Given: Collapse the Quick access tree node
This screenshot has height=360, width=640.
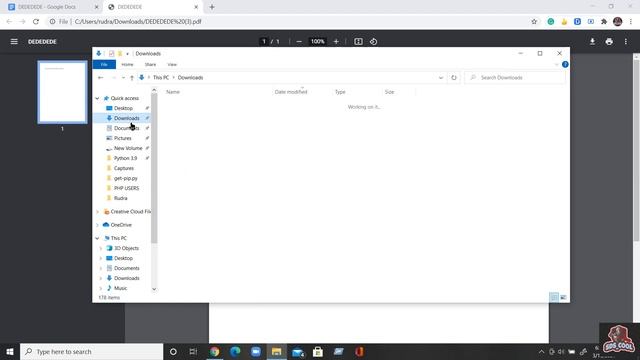Looking at the screenshot, I should [x=97, y=98].
